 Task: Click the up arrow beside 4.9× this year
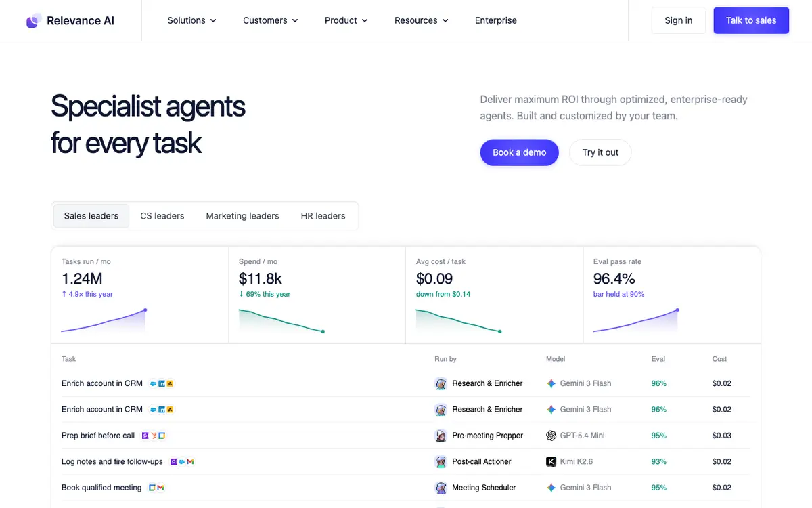pos(64,294)
